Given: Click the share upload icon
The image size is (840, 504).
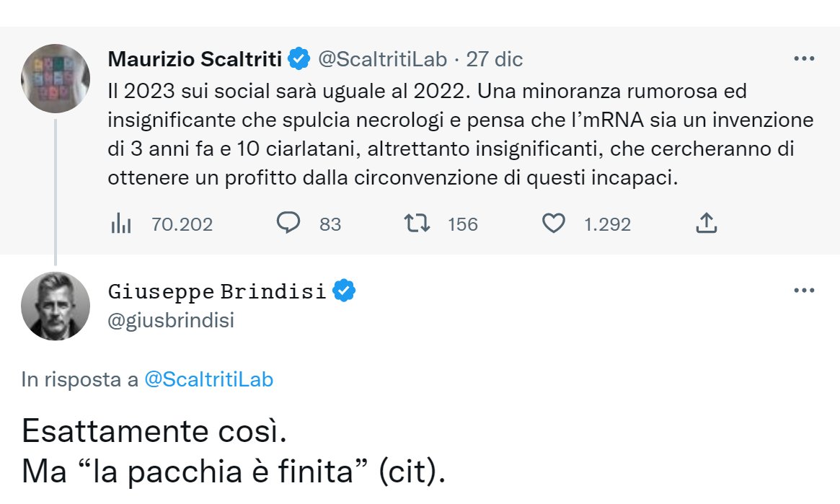Looking at the screenshot, I should [707, 224].
